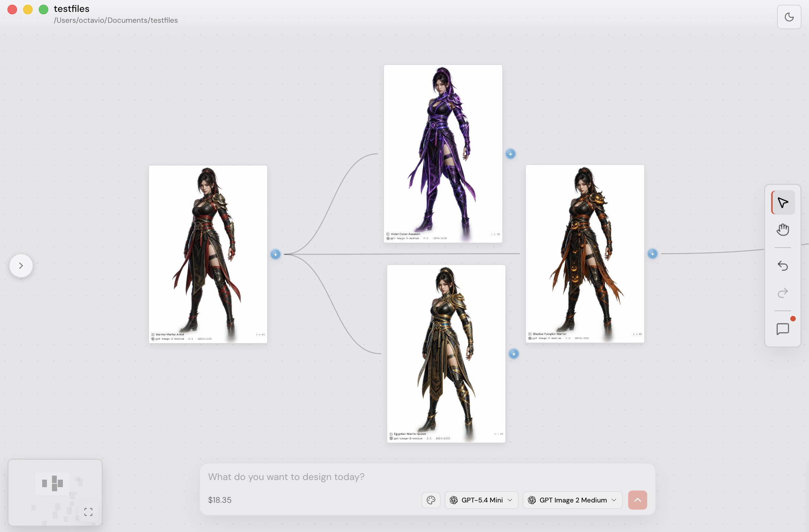The height and width of the screenshot is (532, 809).
Task: Focus the 'What do you want to design today?' field
Action: [x=427, y=477]
